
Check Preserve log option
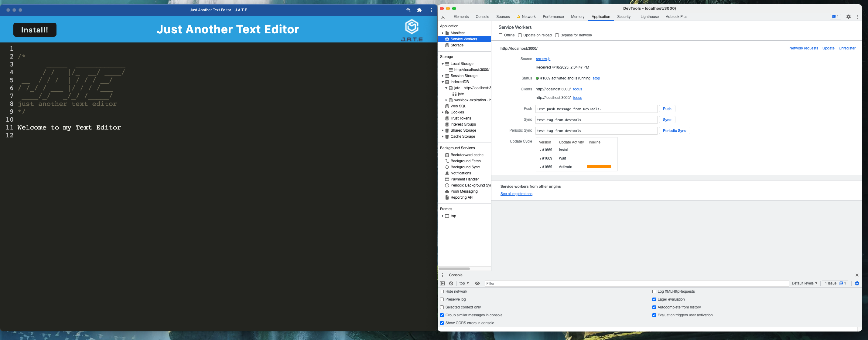click(442, 300)
